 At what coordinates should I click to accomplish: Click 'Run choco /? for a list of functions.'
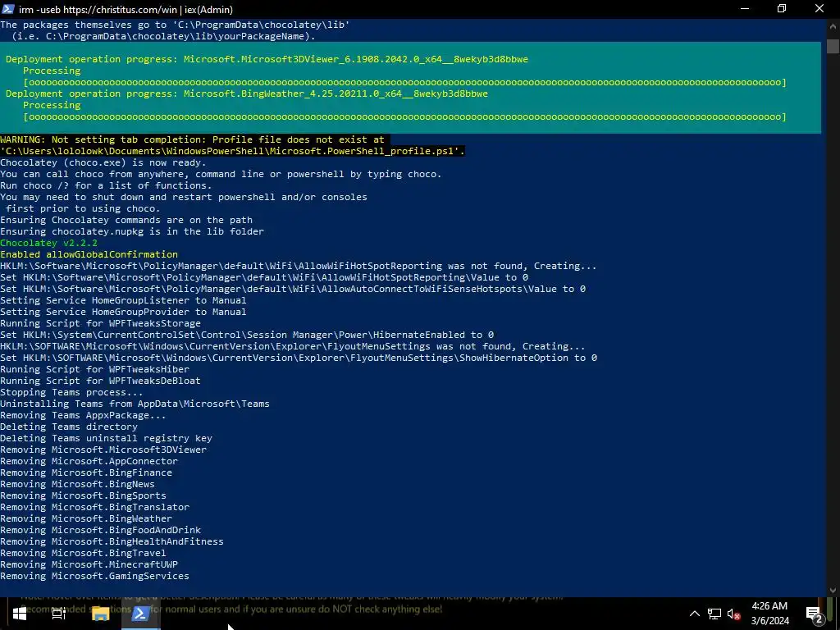click(x=106, y=185)
